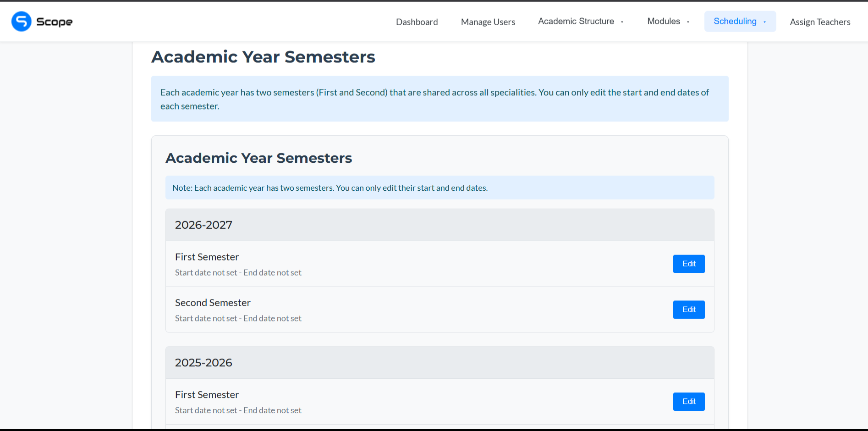Expand the Academic Structure dropdown menu
The width and height of the screenshot is (868, 431).
coord(581,22)
